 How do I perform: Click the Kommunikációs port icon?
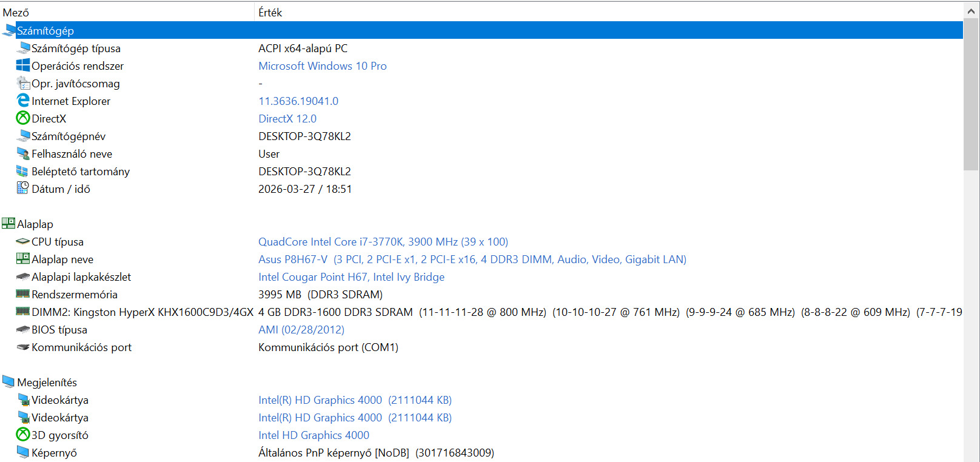[x=23, y=347]
